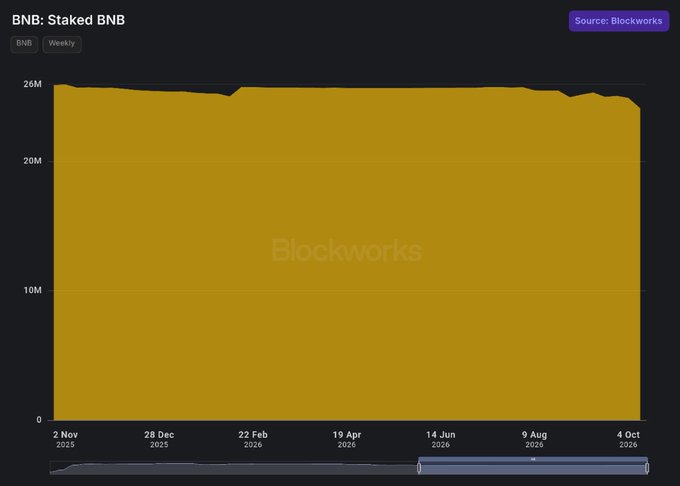Viewport: 680px width, 486px height.
Task: Click the 'BNB: Staked BNB' chart title
Action: point(69,20)
